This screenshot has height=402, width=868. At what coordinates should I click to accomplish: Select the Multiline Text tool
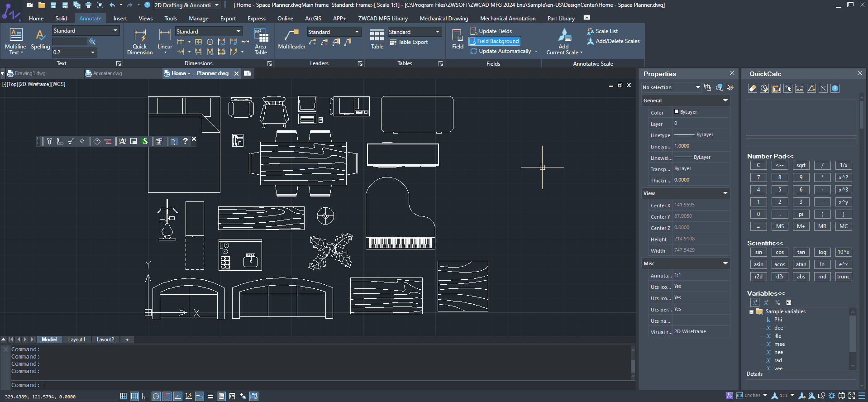(15, 41)
